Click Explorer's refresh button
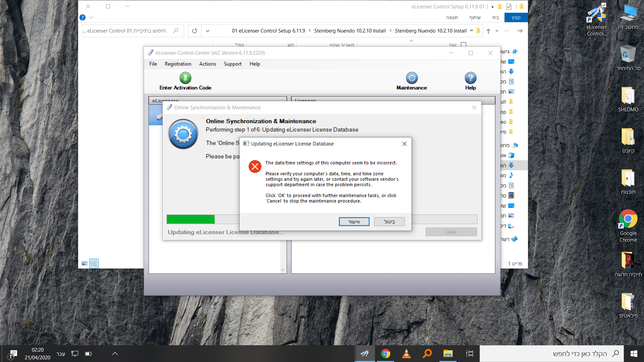The image size is (644, 362). coord(195,31)
